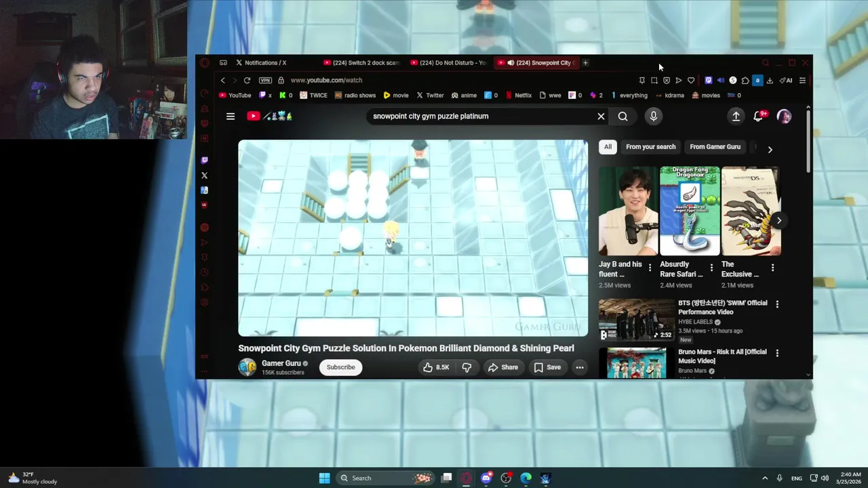
Task: Open Absurdly Rare Safari Shorts thumbnail
Action: click(x=690, y=211)
